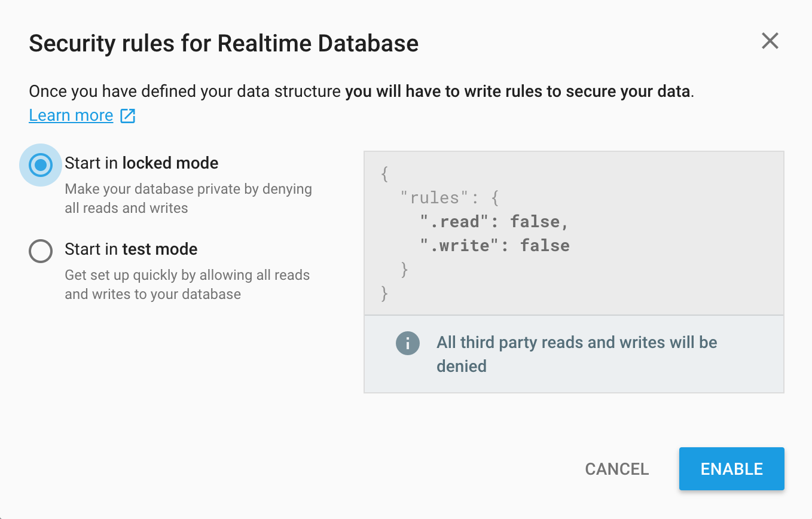Click the external link icon beside Learn more
812x519 pixels.
point(127,115)
